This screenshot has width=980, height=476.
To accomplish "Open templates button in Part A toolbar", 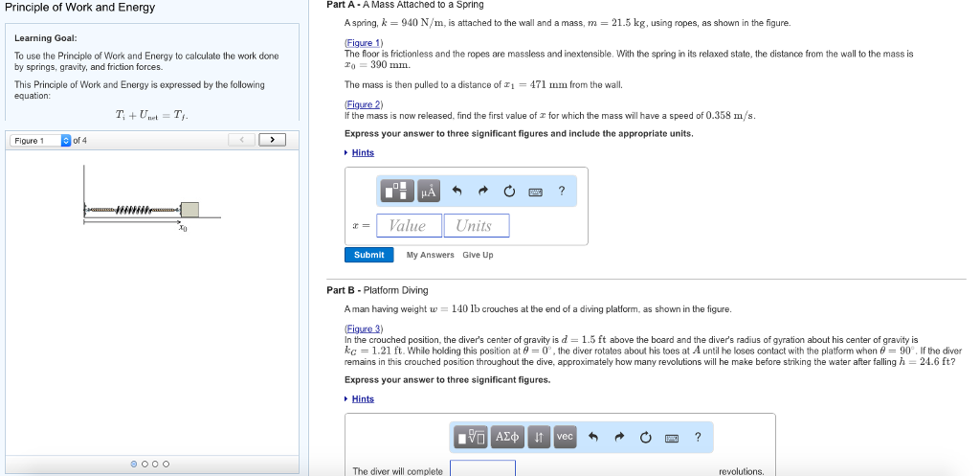I will (398, 192).
